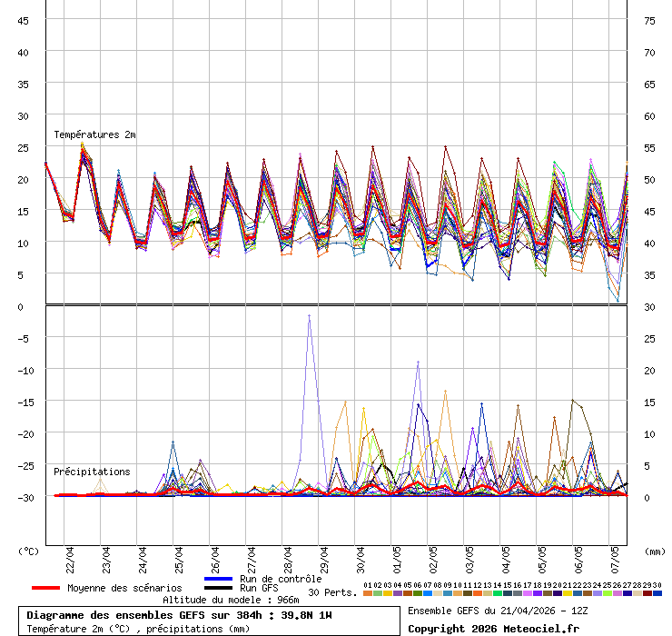This screenshot has width=672, height=636.
Task: Click the 'Altitude du modele : 966m' text
Action: (x=231, y=600)
